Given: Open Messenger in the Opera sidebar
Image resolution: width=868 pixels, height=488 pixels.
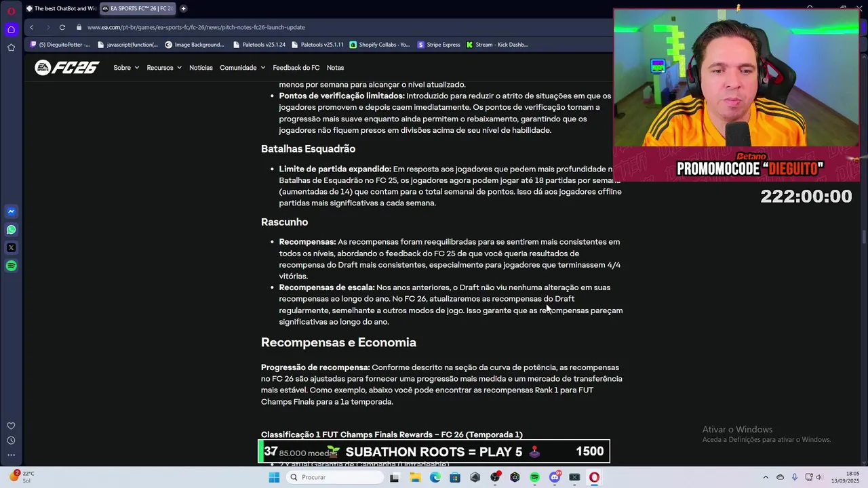Looking at the screenshot, I should [x=11, y=211].
